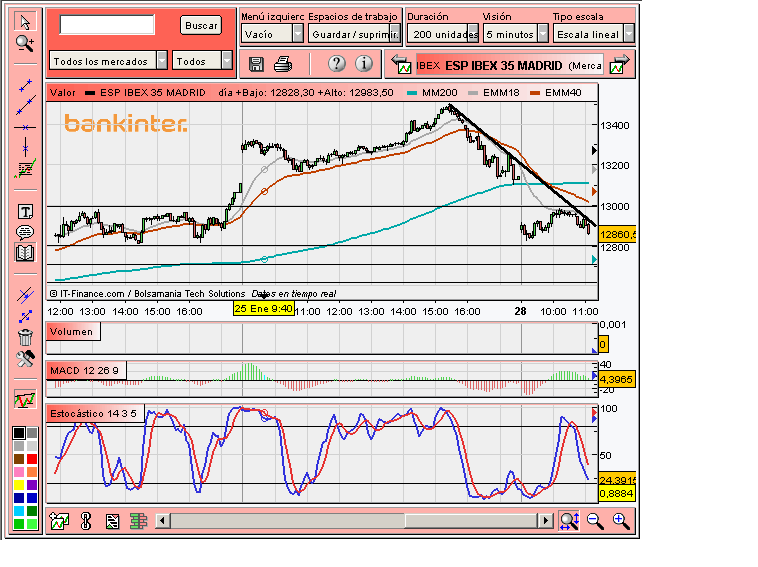Zoom in using plus magnifier
This screenshot has width=758, height=567.
click(621, 521)
